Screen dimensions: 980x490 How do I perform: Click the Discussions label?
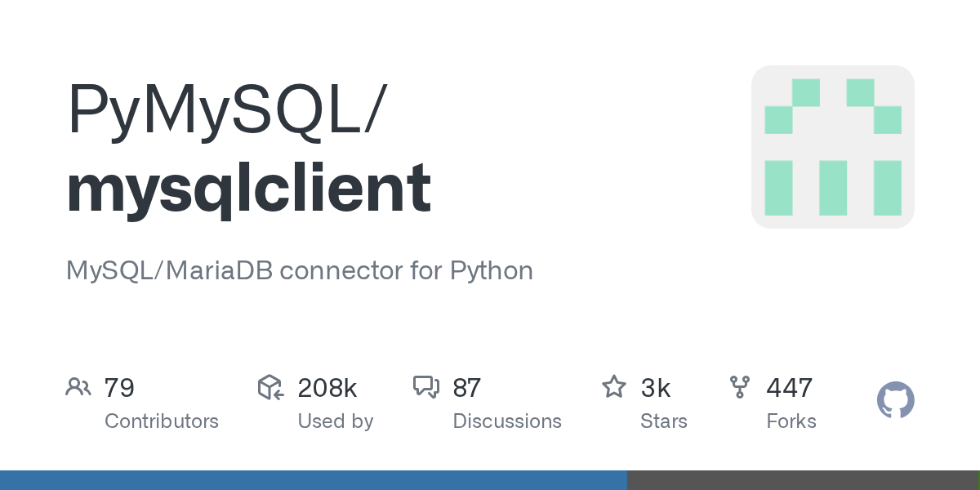[x=507, y=421]
